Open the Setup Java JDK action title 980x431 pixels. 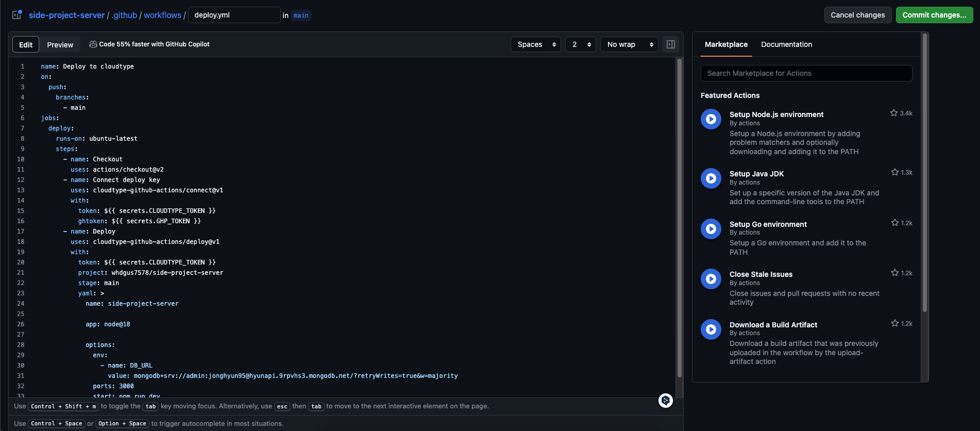[756, 174]
